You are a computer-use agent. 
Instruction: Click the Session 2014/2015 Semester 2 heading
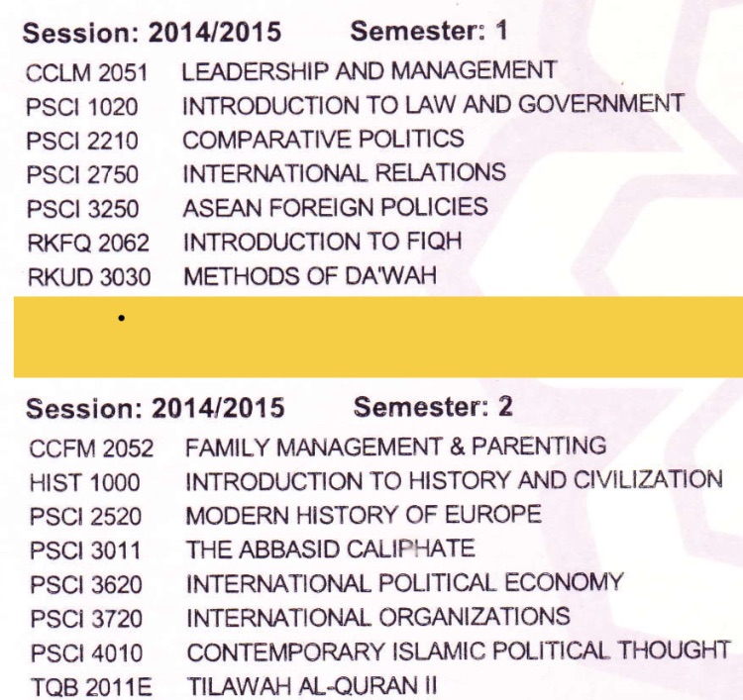tap(269, 407)
